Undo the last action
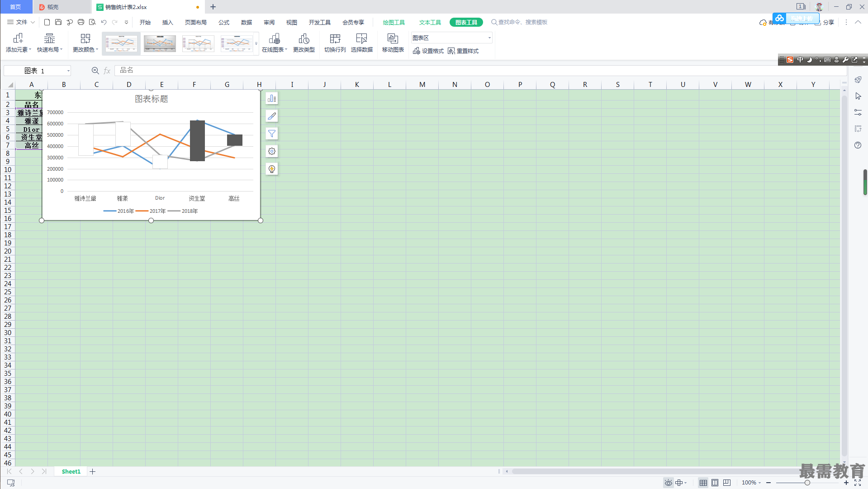Screen dimensions: 868x489 [x=104, y=22]
